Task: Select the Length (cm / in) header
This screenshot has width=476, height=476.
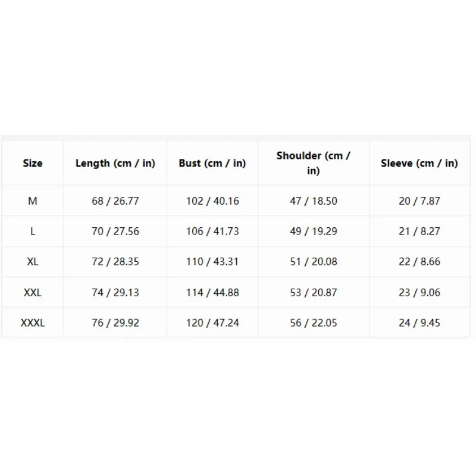Action: pyautogui.click(x=115, y=163)
